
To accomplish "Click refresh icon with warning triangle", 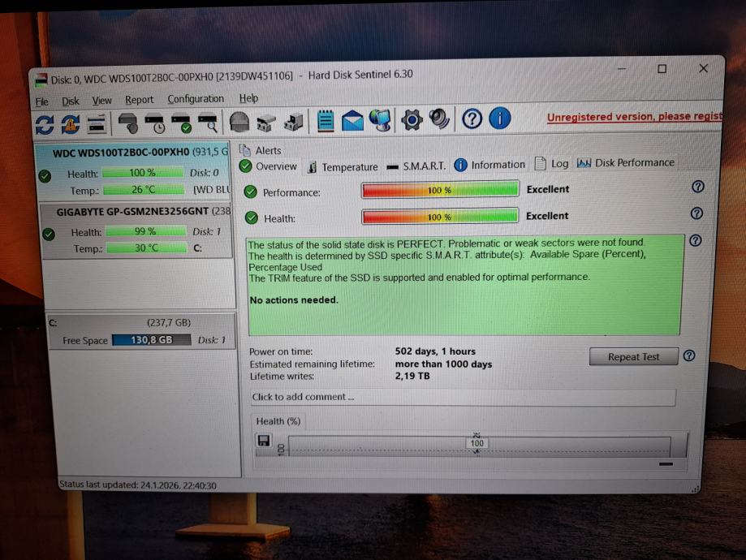I will (x=70, y=125).
